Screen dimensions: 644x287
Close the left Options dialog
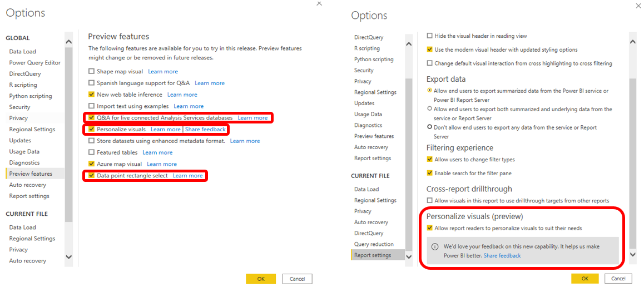[319, 3]
